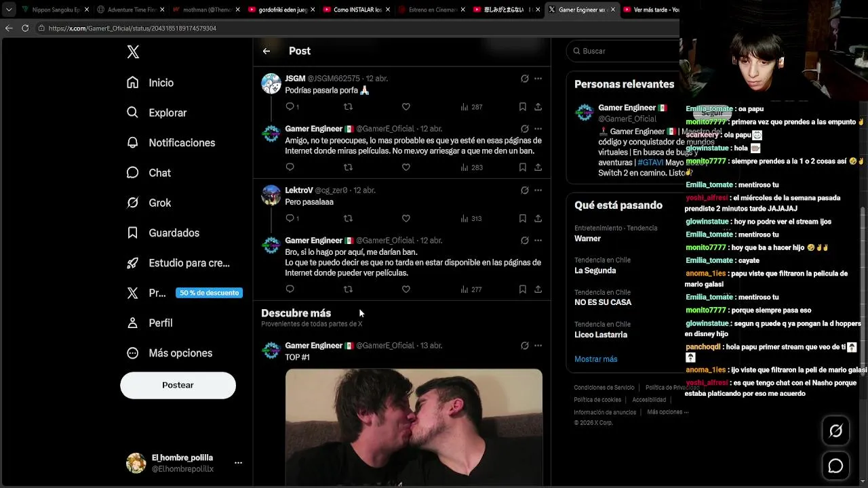Share LektroV's post
Viewport: 868px width, 488px height.
[x=538, y=218]
